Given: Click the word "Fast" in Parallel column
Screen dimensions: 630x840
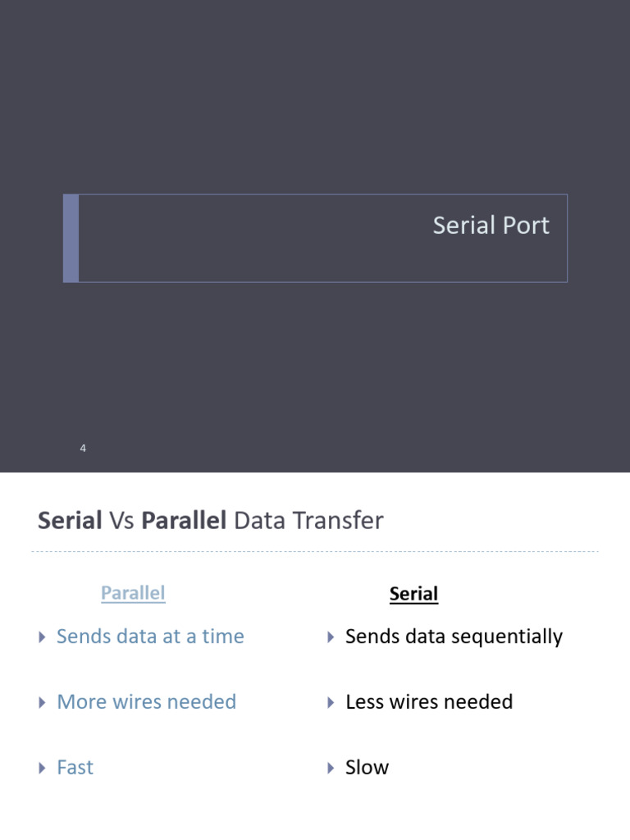Looking at the screenshot, I should pos(75,768).
